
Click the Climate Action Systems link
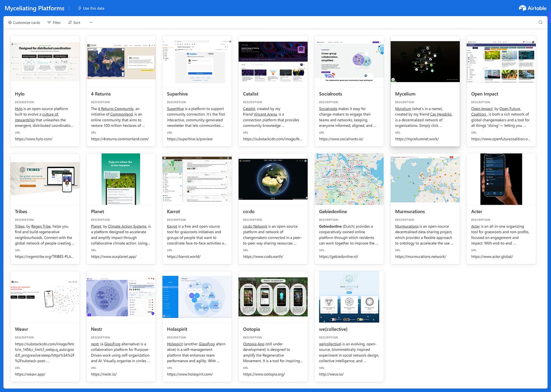click(127, 226)
